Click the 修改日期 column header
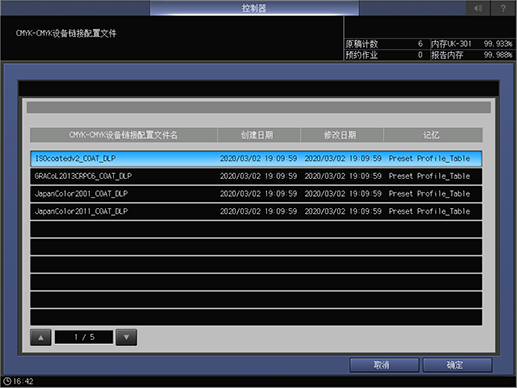Screen dimensions: 517x388 tap(342, 135)
